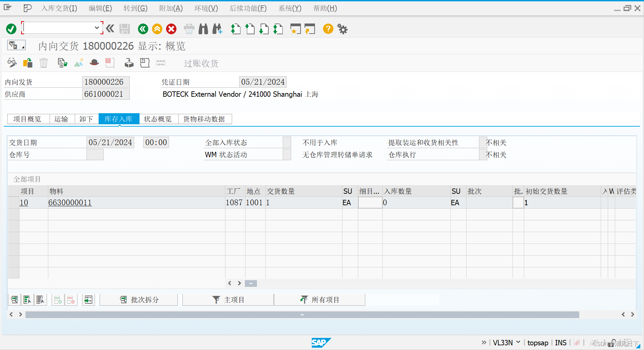The image size is (644, 350).
Task: Click the Print icon in toolbar
Action: click(x=189, y=29)
